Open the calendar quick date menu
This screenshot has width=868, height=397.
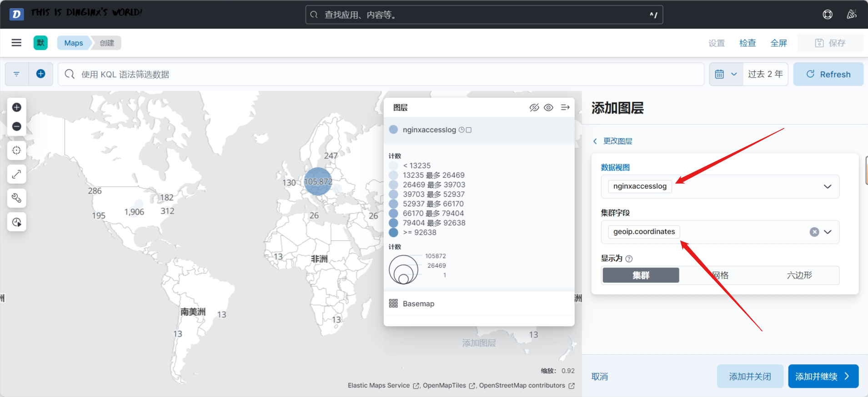tap(726, 74)
